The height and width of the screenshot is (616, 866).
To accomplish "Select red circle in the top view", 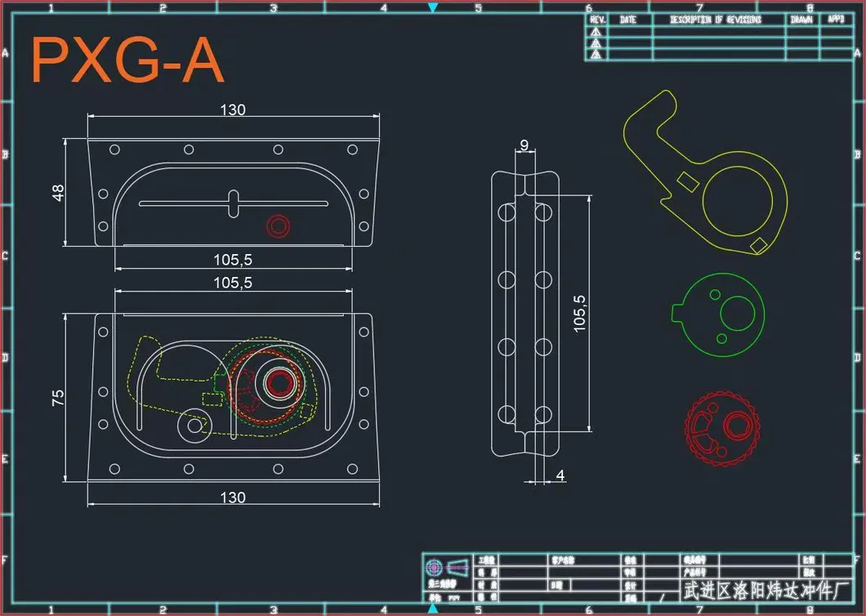I will pyautogui.click(x=279, y=226).
